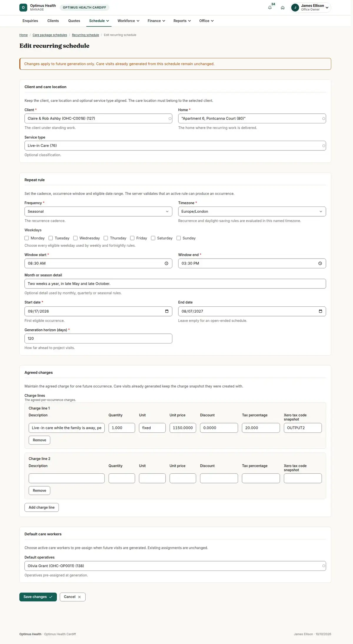Click the Month or season detail field
The width and height of the screenshot is (353, 644).
click(x=175, y=284)
